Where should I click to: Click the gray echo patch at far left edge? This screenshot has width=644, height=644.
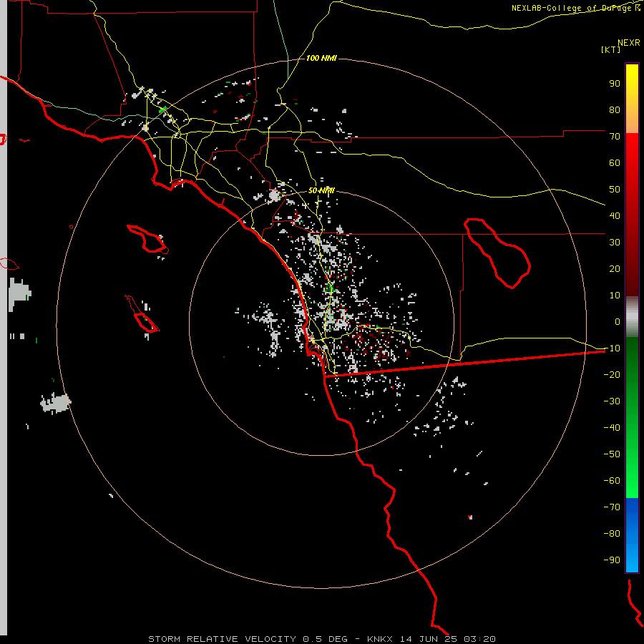click(x=19, y=293)
